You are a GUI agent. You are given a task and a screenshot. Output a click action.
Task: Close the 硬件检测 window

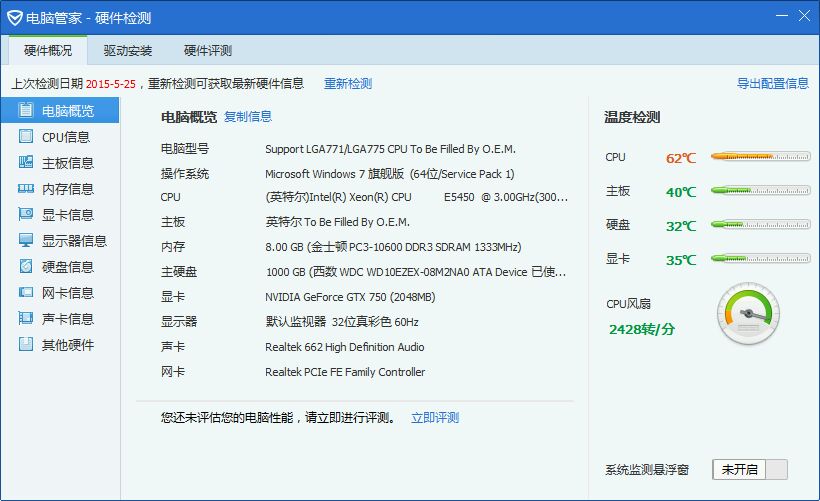(x=804, y=16)
